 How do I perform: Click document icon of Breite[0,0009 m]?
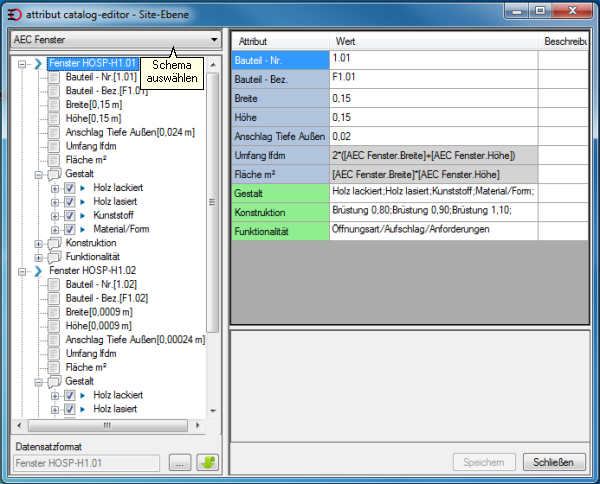tap(54, 312)
